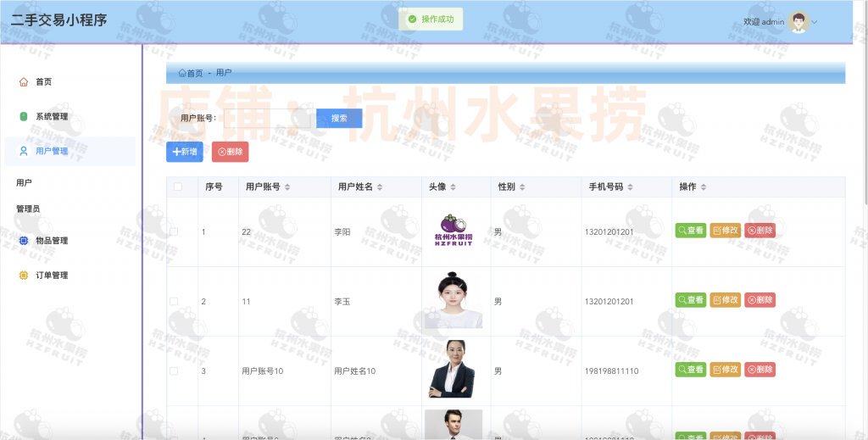This screenshot has height=440, width=868.
Task: Click 修改 for user 李玉
Action: 726,300
